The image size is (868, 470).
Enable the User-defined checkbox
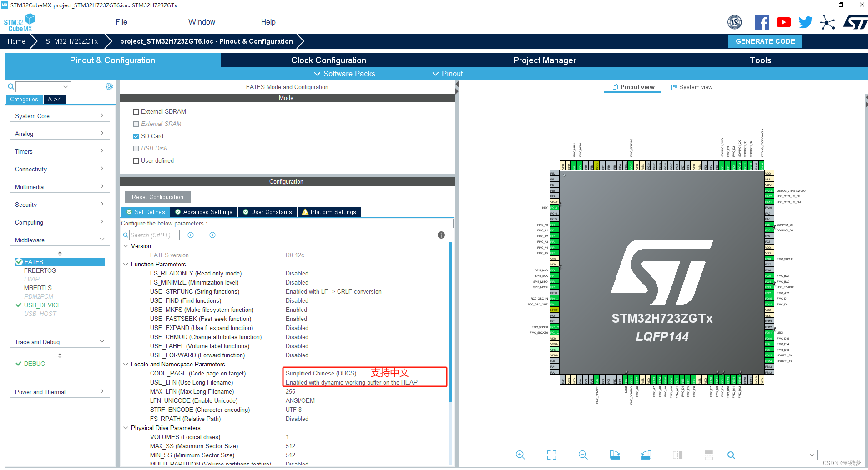(136, 161)
